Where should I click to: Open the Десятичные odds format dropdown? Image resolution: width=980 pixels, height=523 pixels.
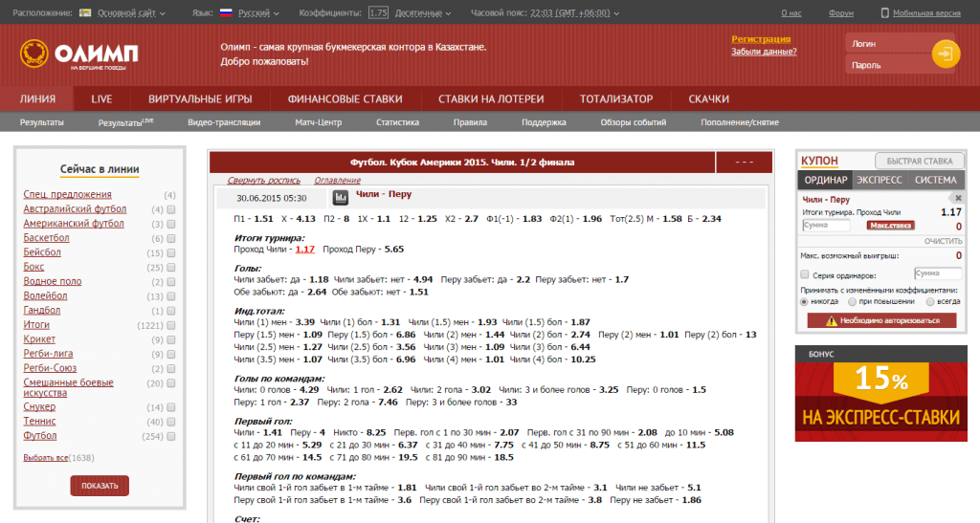(423, 12)
